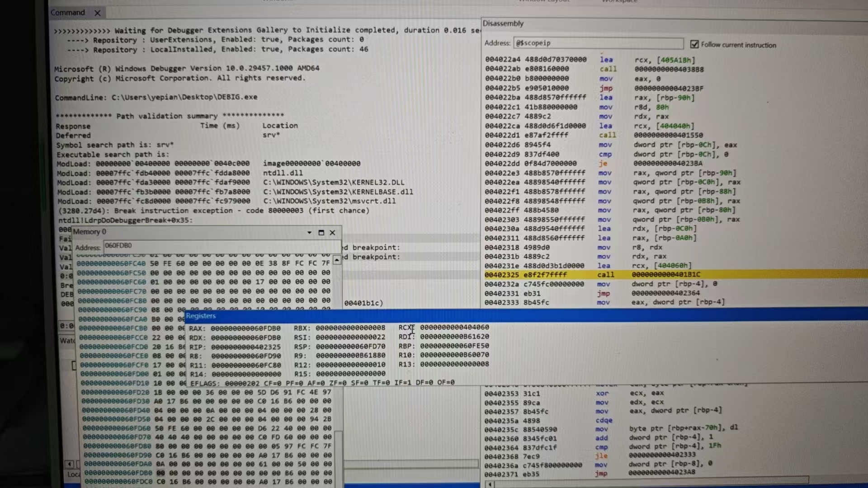Open the Watch panel tab on the left
Viewport: 868px width, 488px height.
pyautogui.click(x=67, y=341)
